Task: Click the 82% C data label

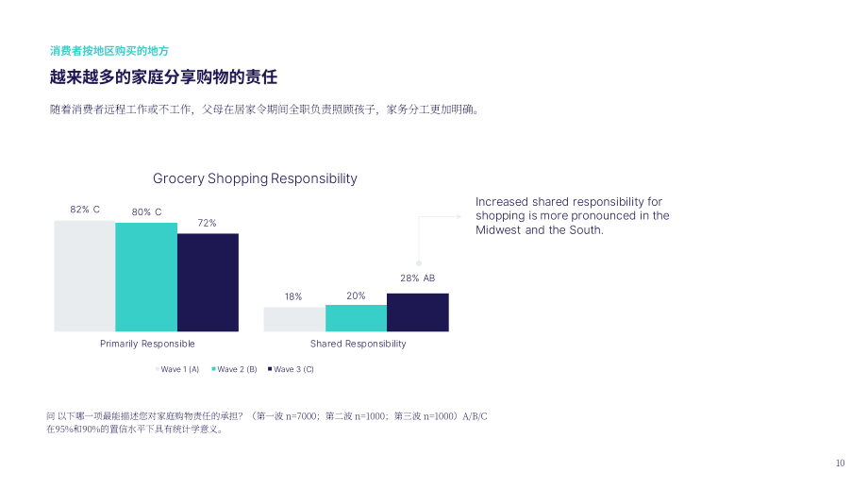Action: (x=85, y=210)
